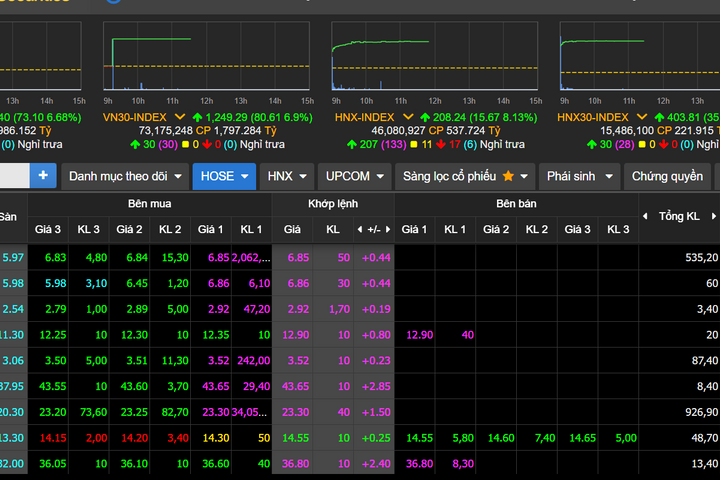Click matched price 6.86

(x=298, y=283)
